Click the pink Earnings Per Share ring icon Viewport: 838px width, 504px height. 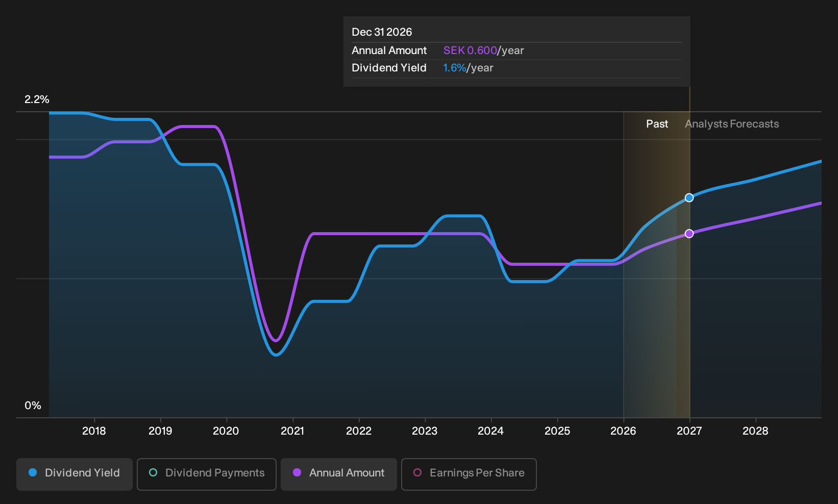pyautogui.click(x=417, y=472)
